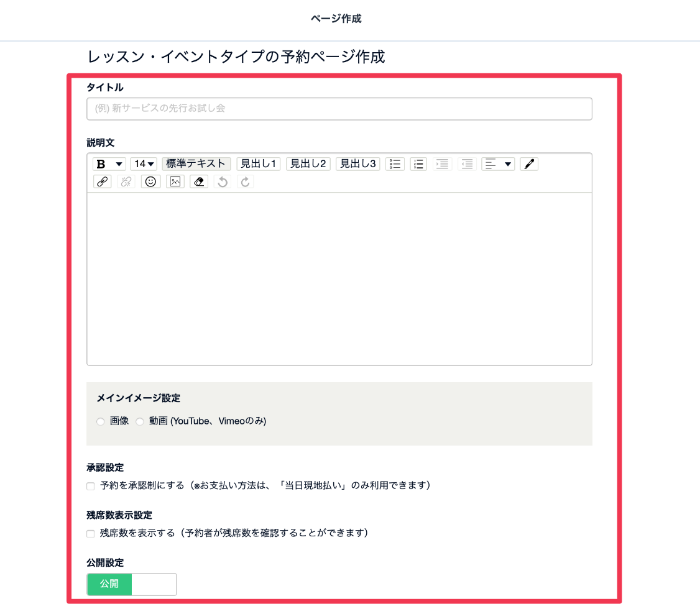The width and height of the screenshot is (700, 614).
Task: Select the 動画 (YouTube、Vimeoのみ) radio option
Action: click(x=140, y=422)
